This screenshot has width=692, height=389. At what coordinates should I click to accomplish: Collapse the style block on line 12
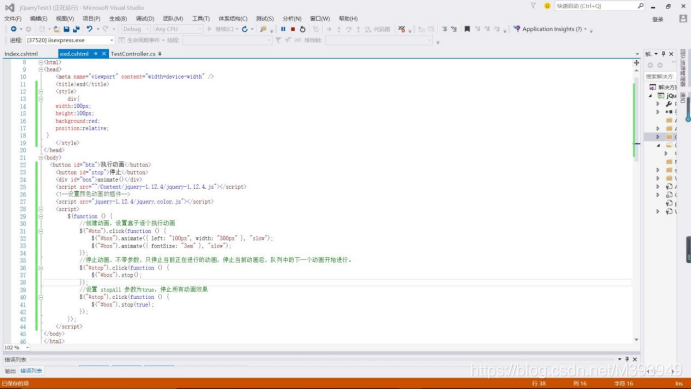pyautogui.click(x=40, y=92)
